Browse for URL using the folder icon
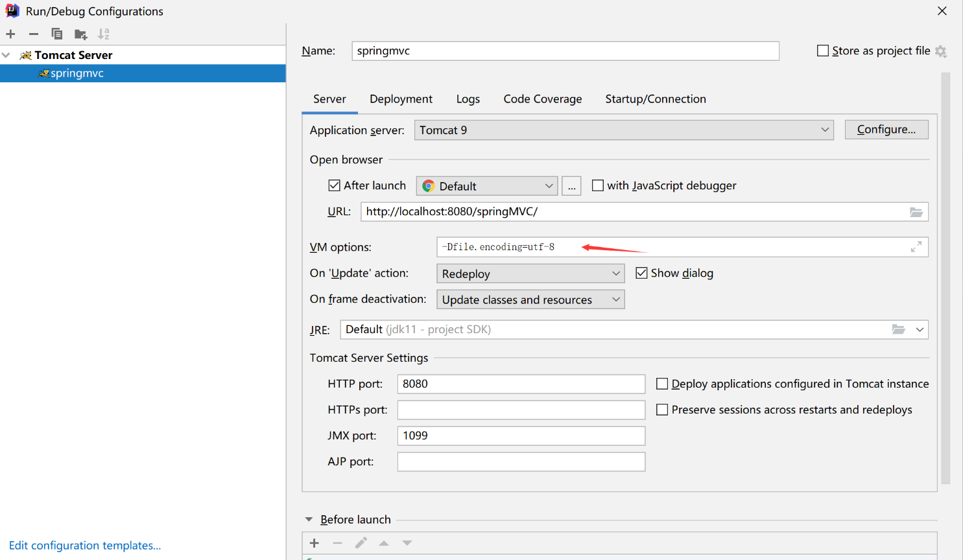Viewport: 963px width, 560px height. pos(916,212)
